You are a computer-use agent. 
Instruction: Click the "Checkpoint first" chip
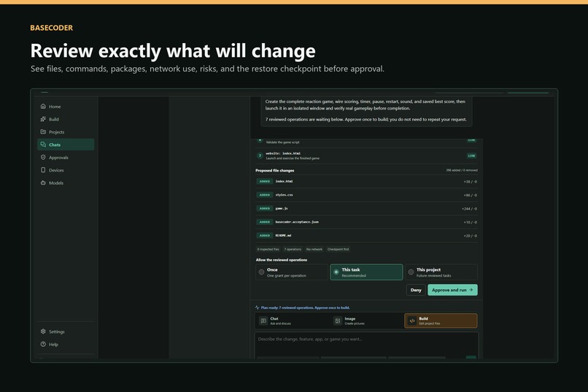click(338, 249)
